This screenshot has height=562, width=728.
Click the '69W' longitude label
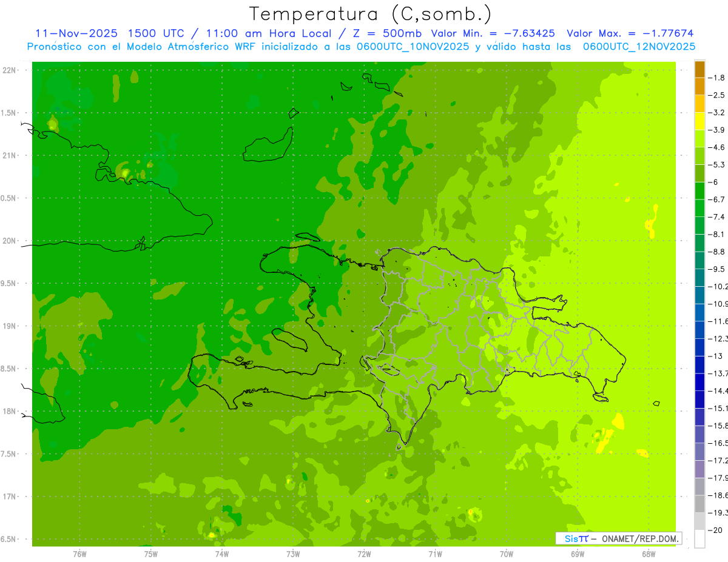pos(578,554)
